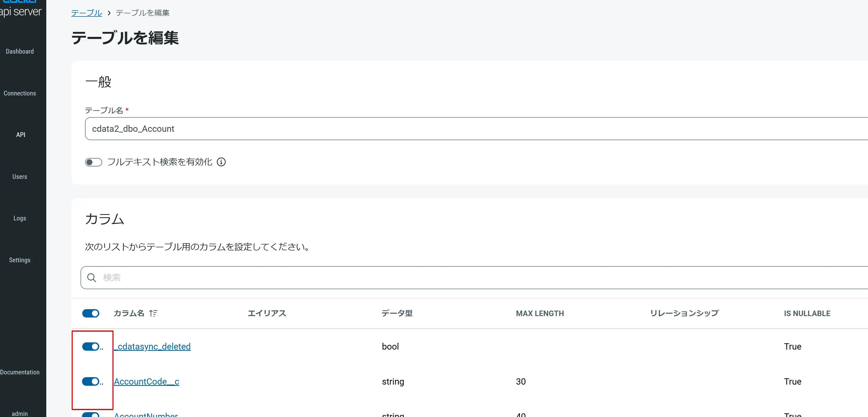Viewport: 868px width, 417px height.
Task: Open the _cdatasync_deleted column link
Action: (x=152, y=346)
